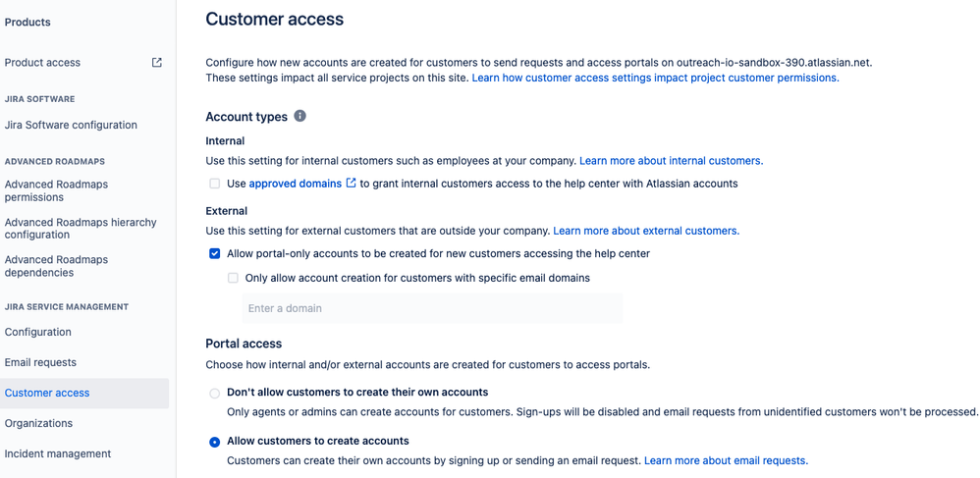The width and height of the screenshot is (980, 478).
Task: Open Learn more about email requests link
Action: click(727, 460)
